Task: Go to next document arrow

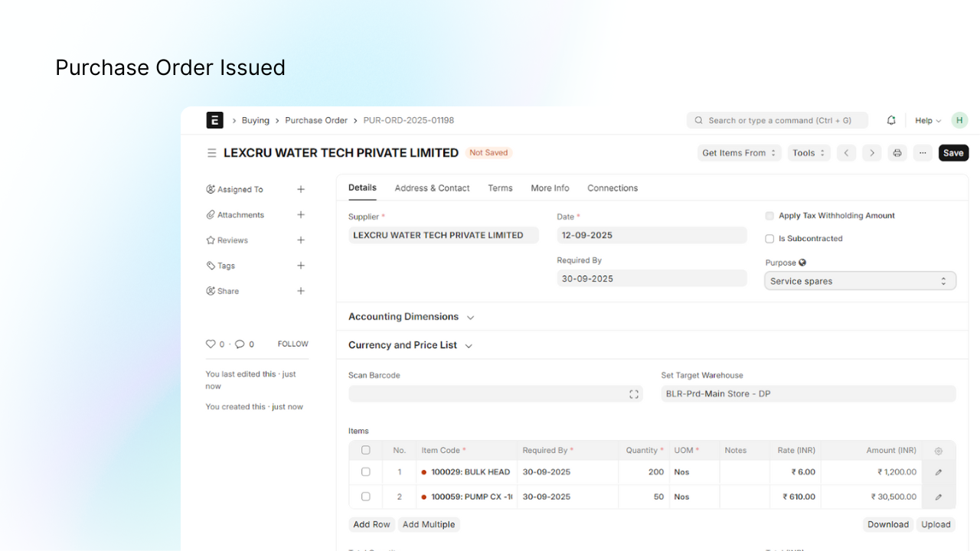Action: [x=872, y=153]
